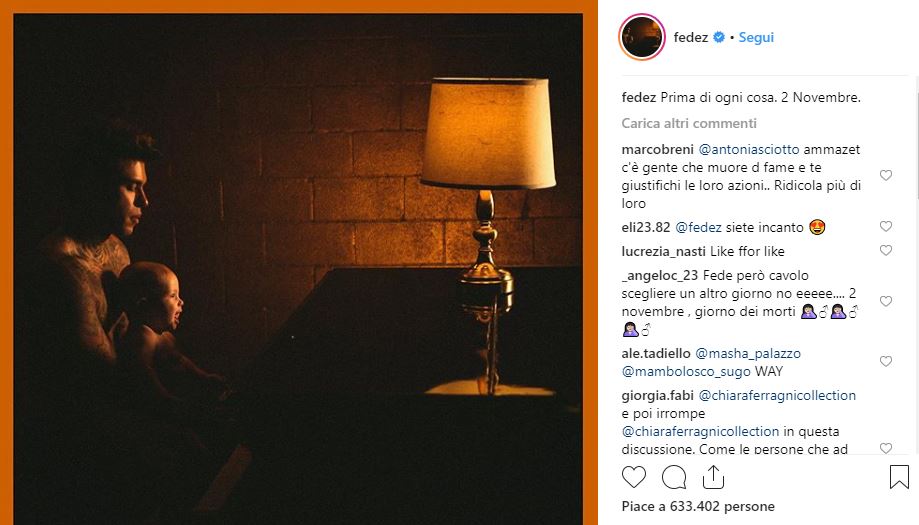The image size is (919, 525).
Task: Click the verified badge next to fedez
Action: (x=717, y=38)
